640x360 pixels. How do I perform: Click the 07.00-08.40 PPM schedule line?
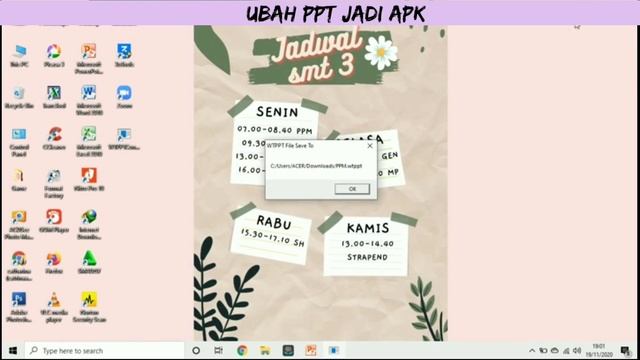click(275, 130)
